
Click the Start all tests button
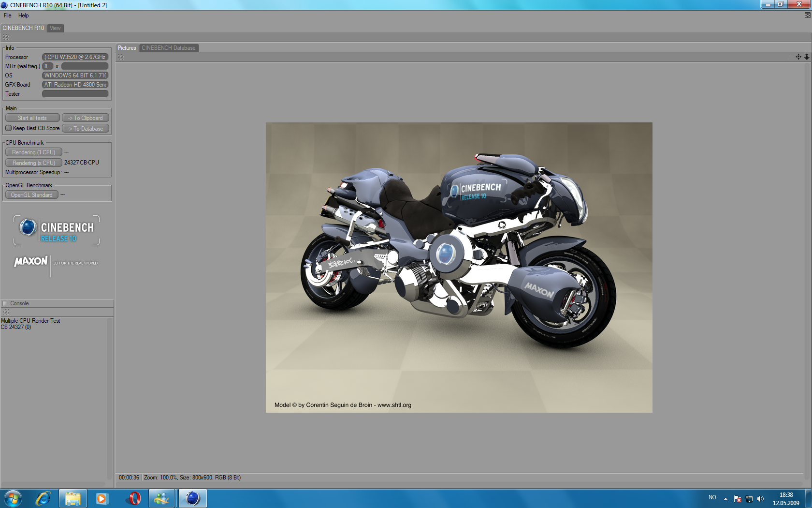coord(32,118)
